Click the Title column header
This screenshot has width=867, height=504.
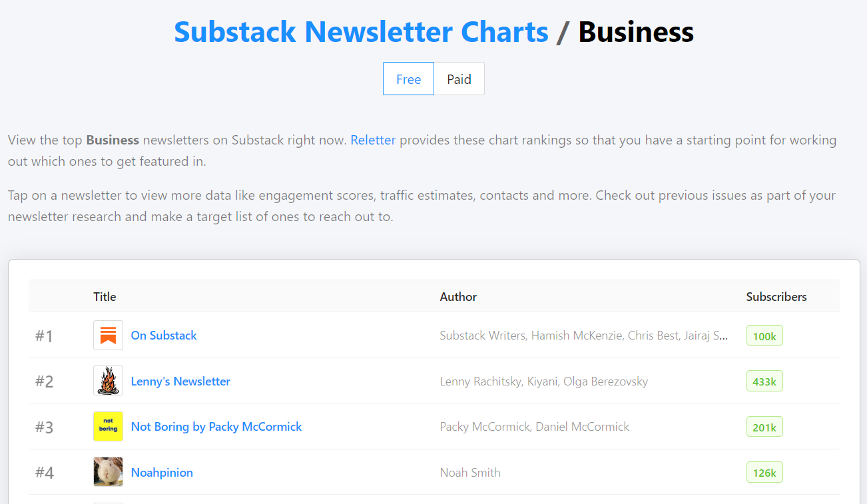(105, 296)
